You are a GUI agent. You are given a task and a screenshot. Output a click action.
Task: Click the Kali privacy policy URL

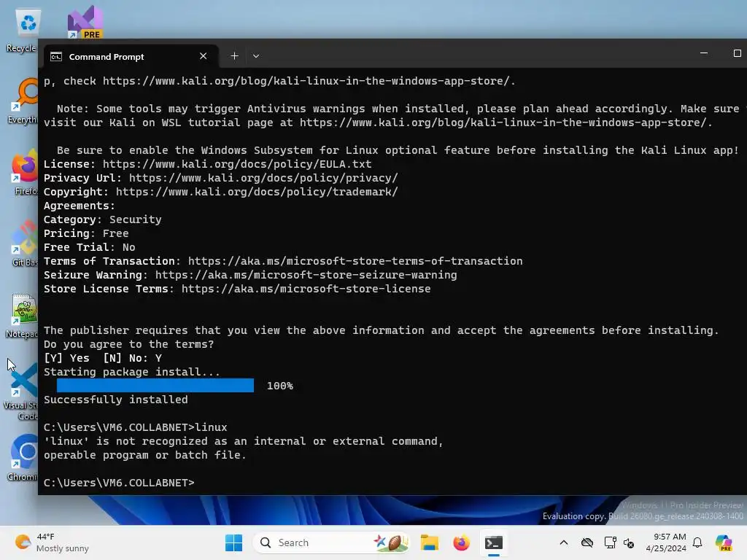(263, 178)
